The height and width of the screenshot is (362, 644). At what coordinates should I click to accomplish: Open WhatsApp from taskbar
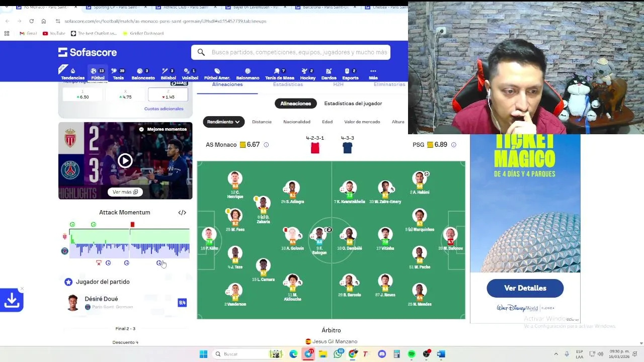tap(338, 354)
